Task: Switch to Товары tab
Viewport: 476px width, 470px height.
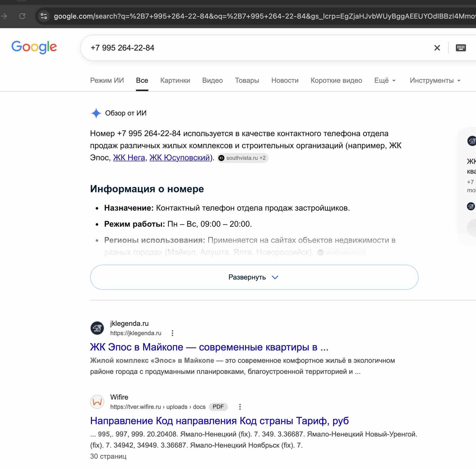Action: click(247, 81)
